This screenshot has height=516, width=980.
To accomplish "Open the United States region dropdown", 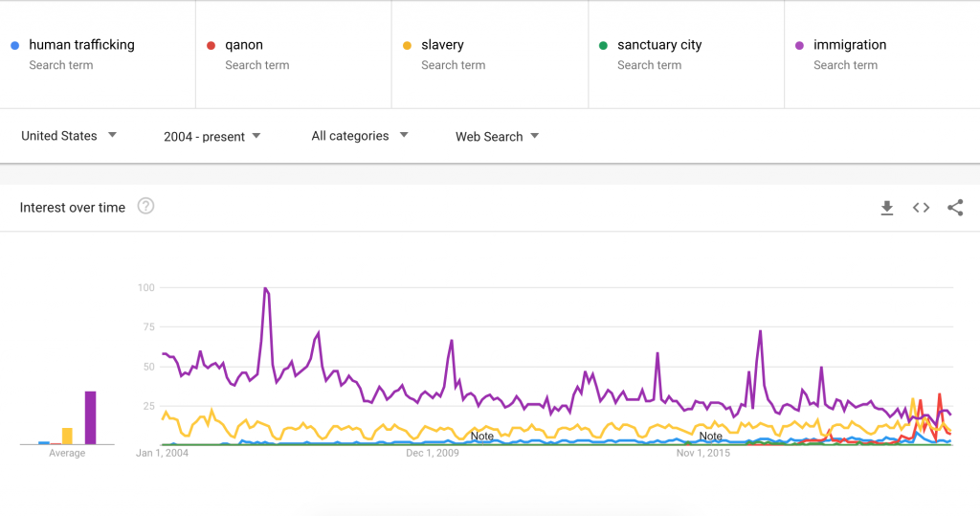I will click(69, 136).
